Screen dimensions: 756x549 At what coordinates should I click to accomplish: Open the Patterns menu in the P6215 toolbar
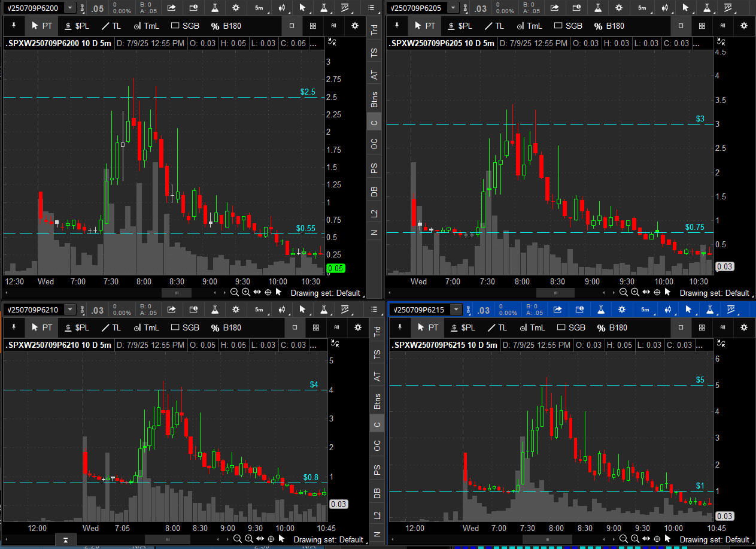click(731, 310)
